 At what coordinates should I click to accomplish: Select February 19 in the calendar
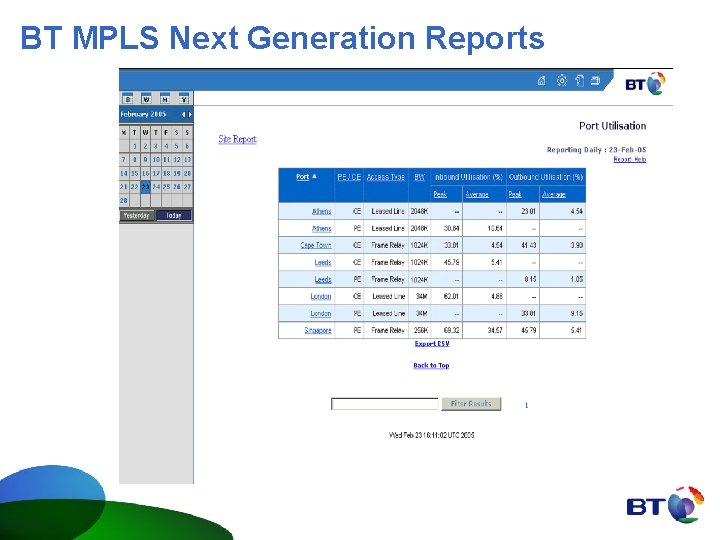(177, 173)
